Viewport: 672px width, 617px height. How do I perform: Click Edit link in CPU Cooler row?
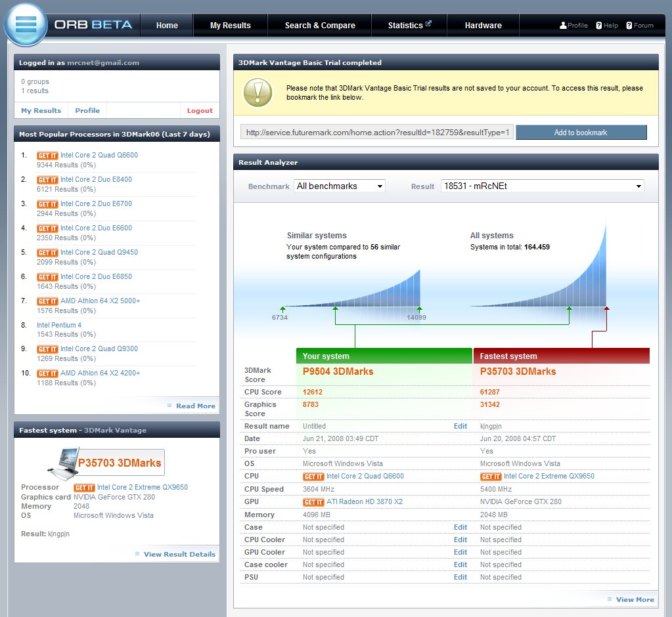(x=460, y=540)
